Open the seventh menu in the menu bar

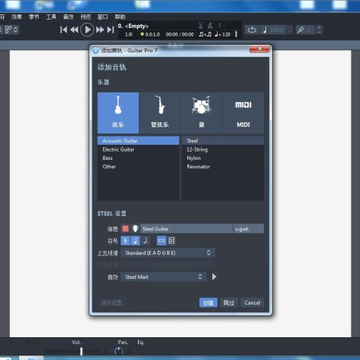[103, 17]
